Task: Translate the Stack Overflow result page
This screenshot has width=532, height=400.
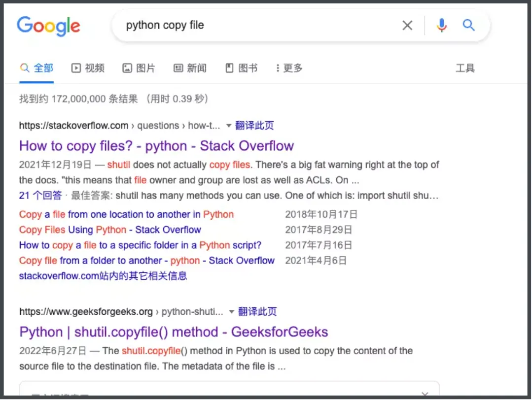Action: (x=254, y=126)
